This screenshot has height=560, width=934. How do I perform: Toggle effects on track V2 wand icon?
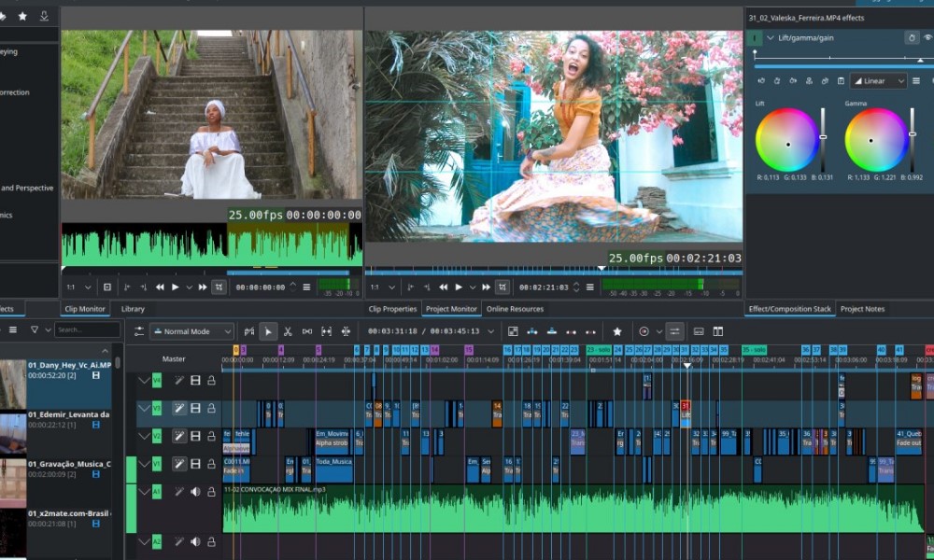tap(178, 436)
